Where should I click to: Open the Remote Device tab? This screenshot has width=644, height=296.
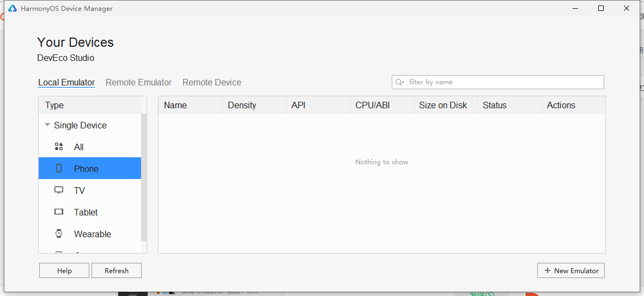tap(212, 82)
